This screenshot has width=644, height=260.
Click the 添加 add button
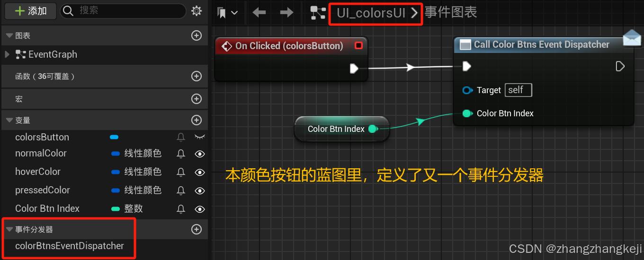click(31, 11)
